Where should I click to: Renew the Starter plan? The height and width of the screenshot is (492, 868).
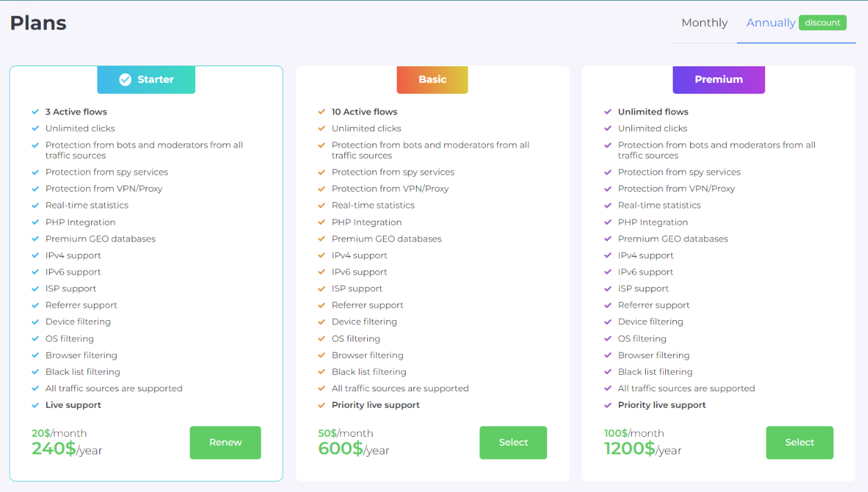coord(225,442)
